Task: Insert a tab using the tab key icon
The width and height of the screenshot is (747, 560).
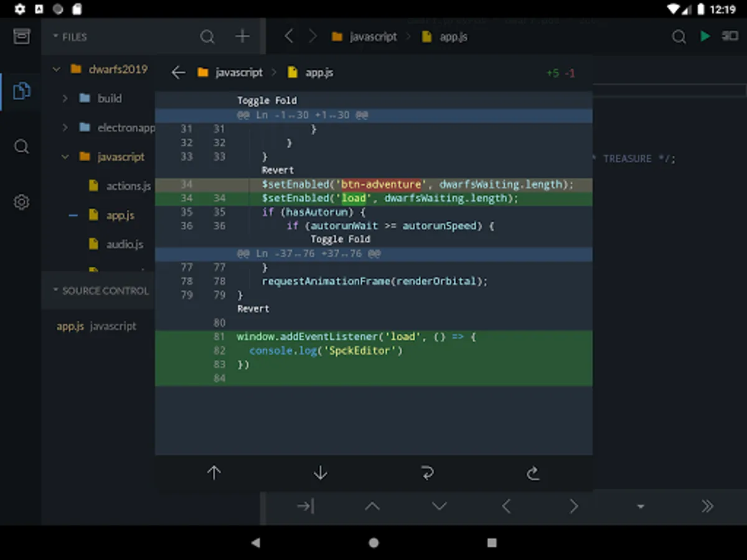Action: (x=305, y=506)
